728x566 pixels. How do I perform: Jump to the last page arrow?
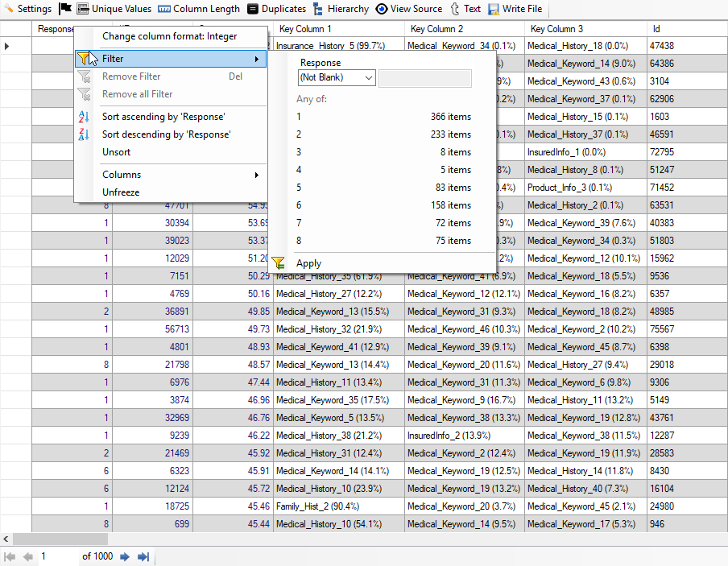143,556
